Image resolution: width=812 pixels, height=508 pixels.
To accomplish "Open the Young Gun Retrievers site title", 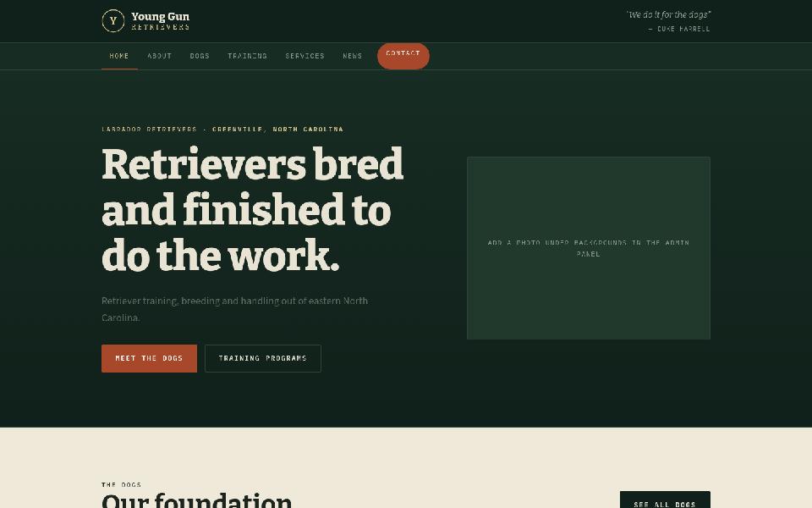I will pyautogui.click(x=160, y=20).
